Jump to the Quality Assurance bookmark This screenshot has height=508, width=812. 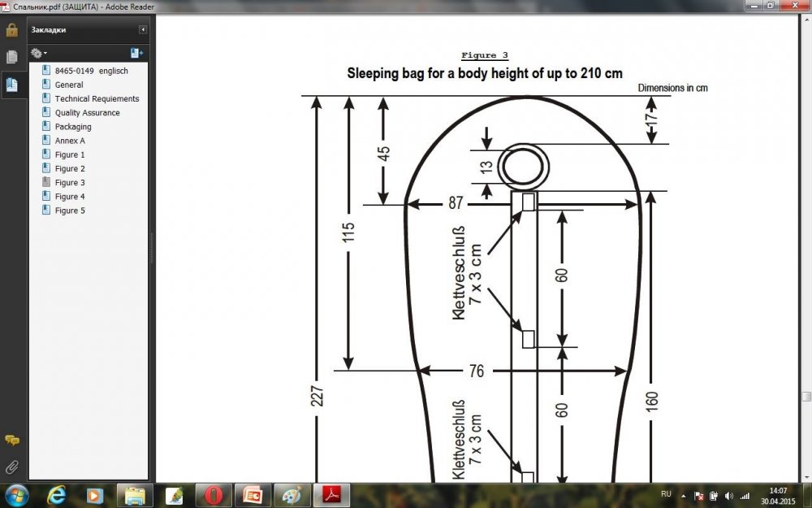(x=87, y=113)
